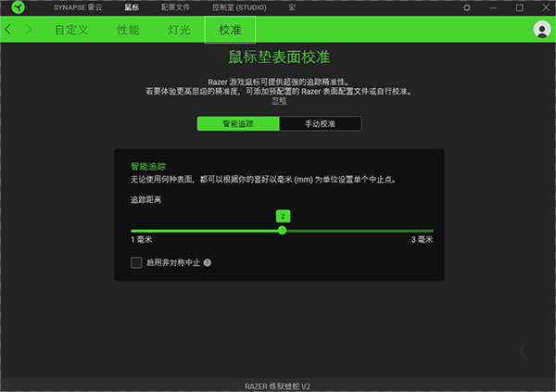Click the Razer logo icon
The image size is (556, 392).
[16, 7]
